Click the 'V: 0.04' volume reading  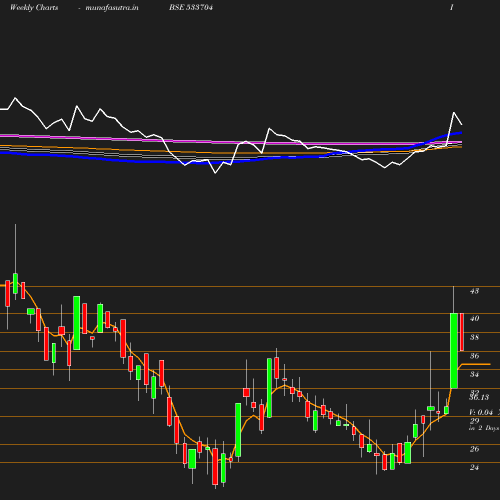point(481,412)
